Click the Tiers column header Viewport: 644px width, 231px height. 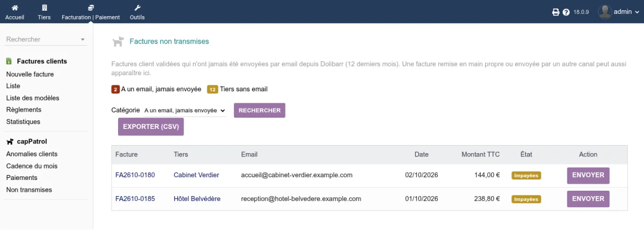[181, 155]
